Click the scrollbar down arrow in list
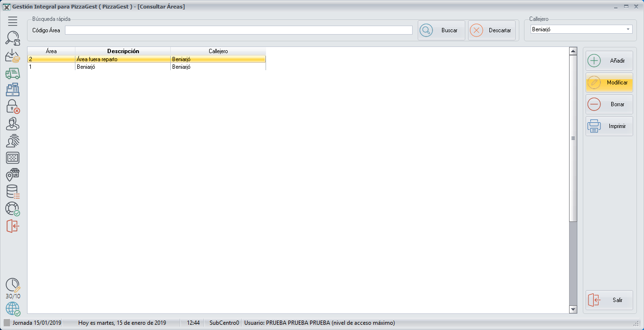The height and width of the screenshot is (330, 644). pyautogui.click(x=573, y=309)
